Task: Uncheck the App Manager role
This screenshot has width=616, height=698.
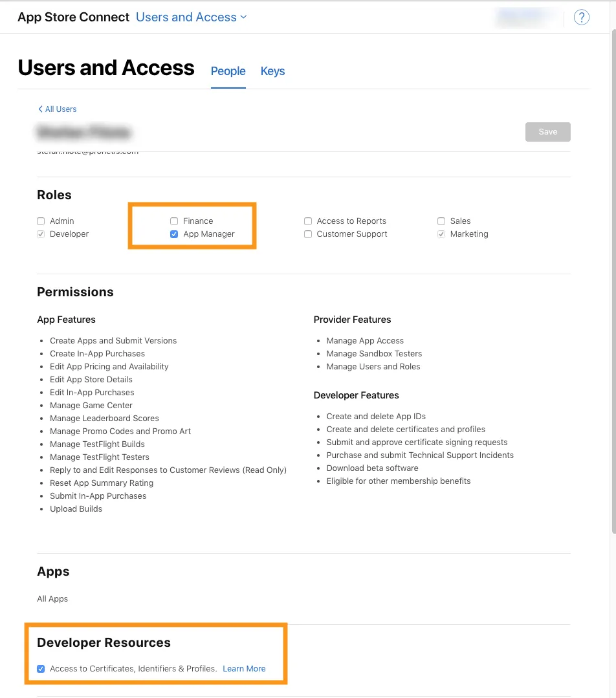Action: point(174,234)
